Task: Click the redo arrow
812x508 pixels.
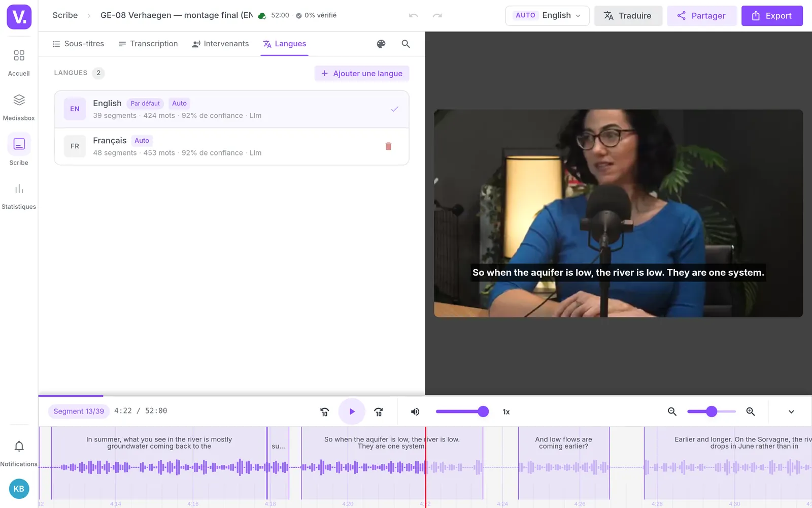Action: tap(437, 16)
